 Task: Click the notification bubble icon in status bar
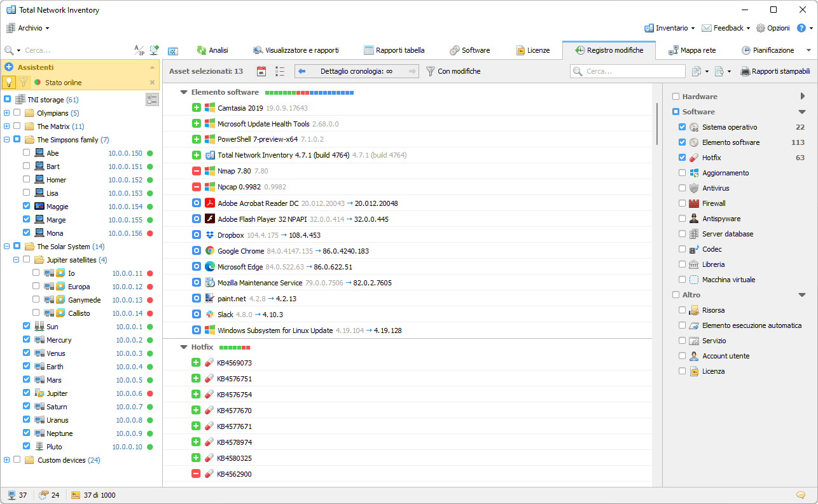[800, 495]
